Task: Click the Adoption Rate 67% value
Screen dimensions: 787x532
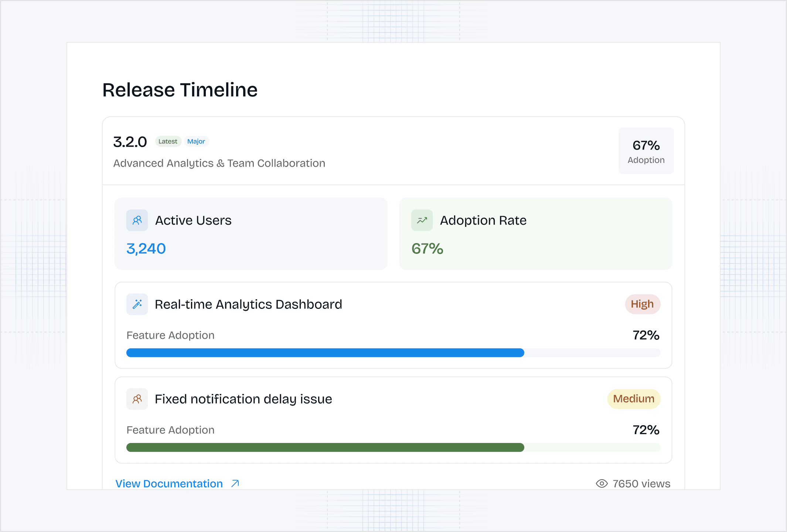Action: (427, 249)
